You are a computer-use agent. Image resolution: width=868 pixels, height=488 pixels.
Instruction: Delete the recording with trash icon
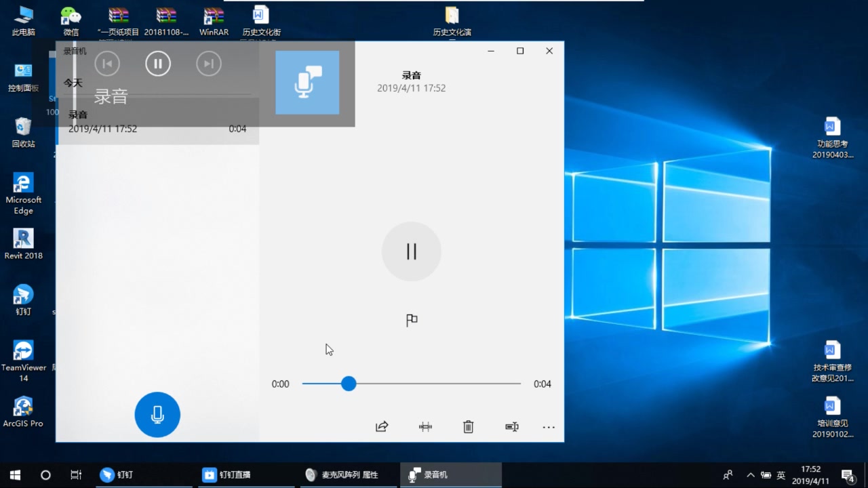click(x=468, y=427)
